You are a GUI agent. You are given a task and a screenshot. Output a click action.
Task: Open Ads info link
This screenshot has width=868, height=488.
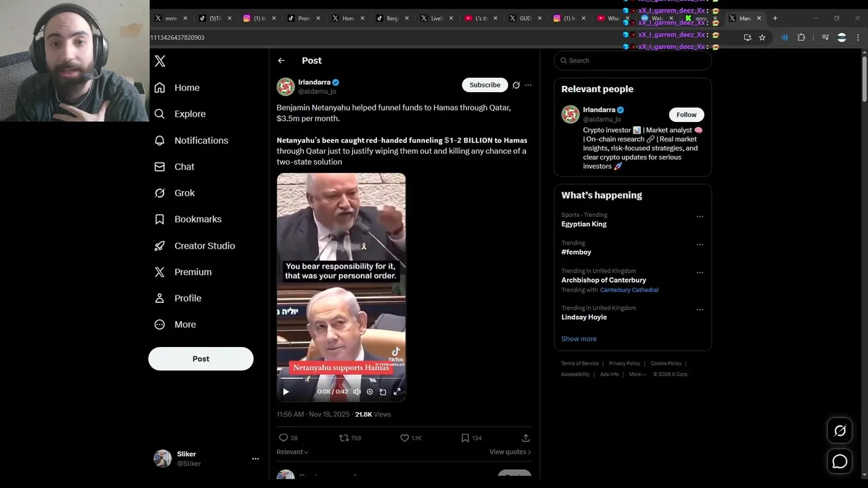(610, 374)
